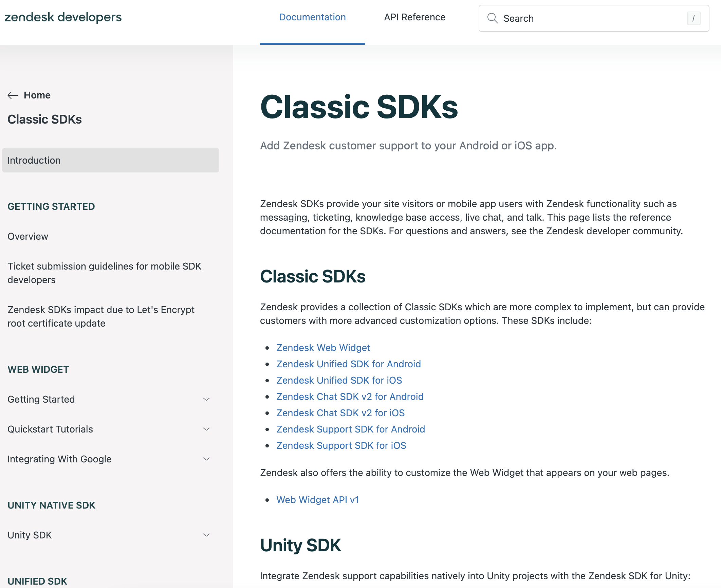721x588 pixels.
Task: Open the zendesk developers logo homepage
Action: pyautogui.click(x=63, y=17)
